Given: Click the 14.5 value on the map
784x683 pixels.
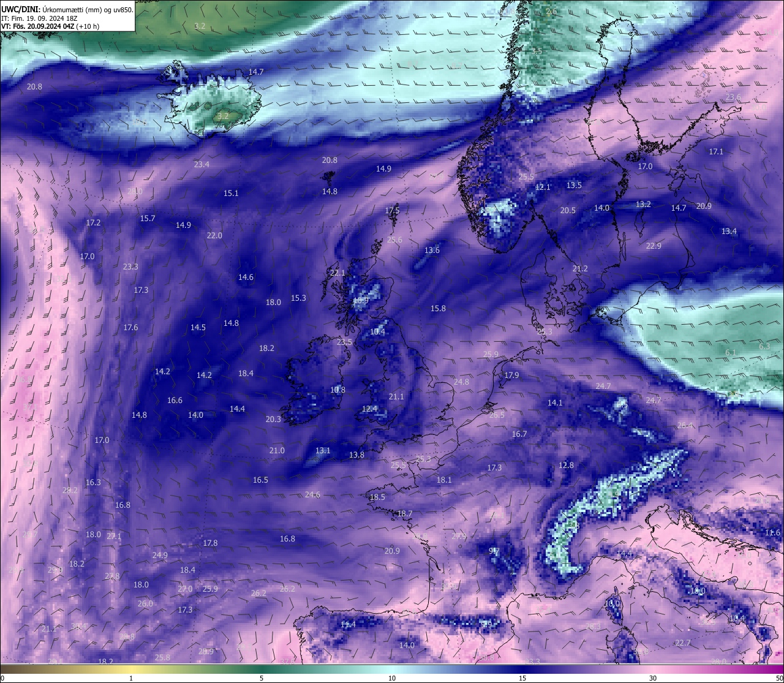Looking at the screenshot, I should click(198, 327).
